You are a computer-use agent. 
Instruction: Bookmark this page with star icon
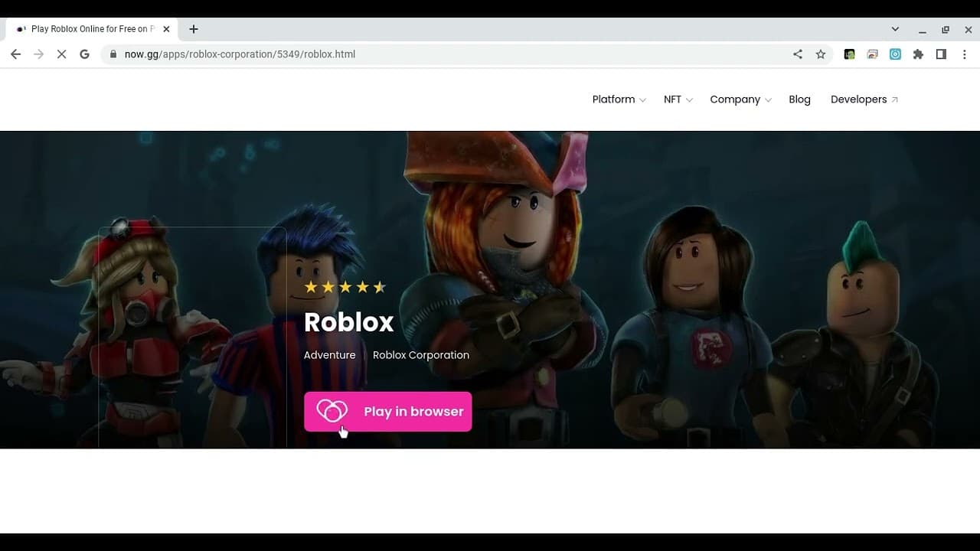pos(821,54)
